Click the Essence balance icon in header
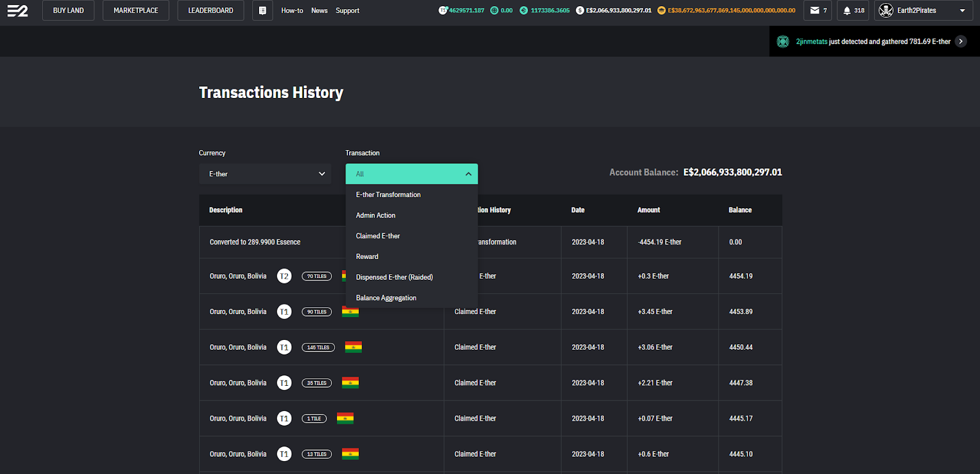Viewport: 980px width, 474px height. [x=524, y=10]
